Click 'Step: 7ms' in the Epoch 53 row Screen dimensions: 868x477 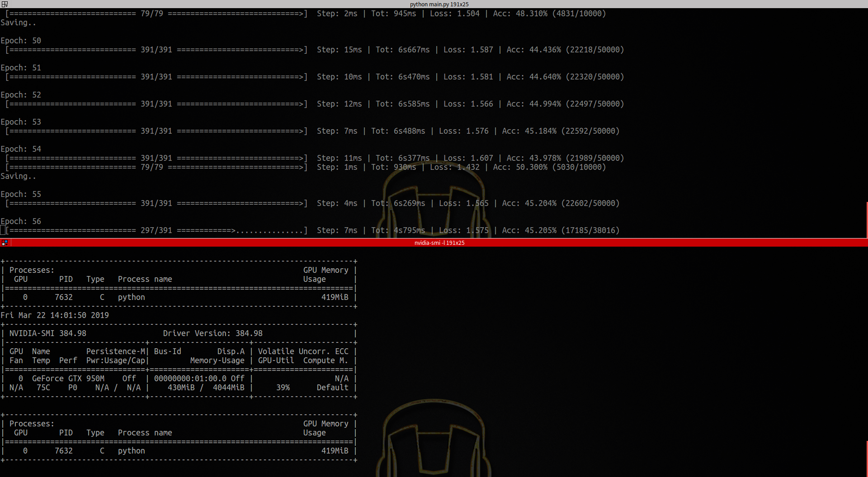tap(337, 131)
